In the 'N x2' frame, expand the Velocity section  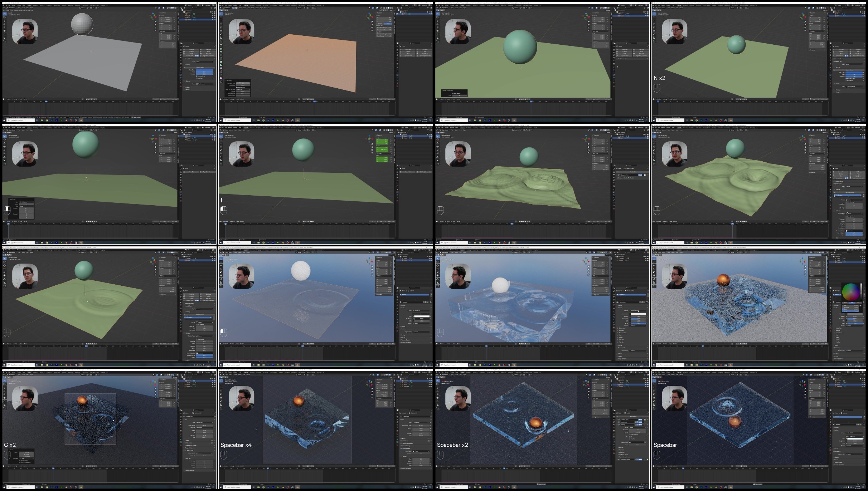click(837, 90)
